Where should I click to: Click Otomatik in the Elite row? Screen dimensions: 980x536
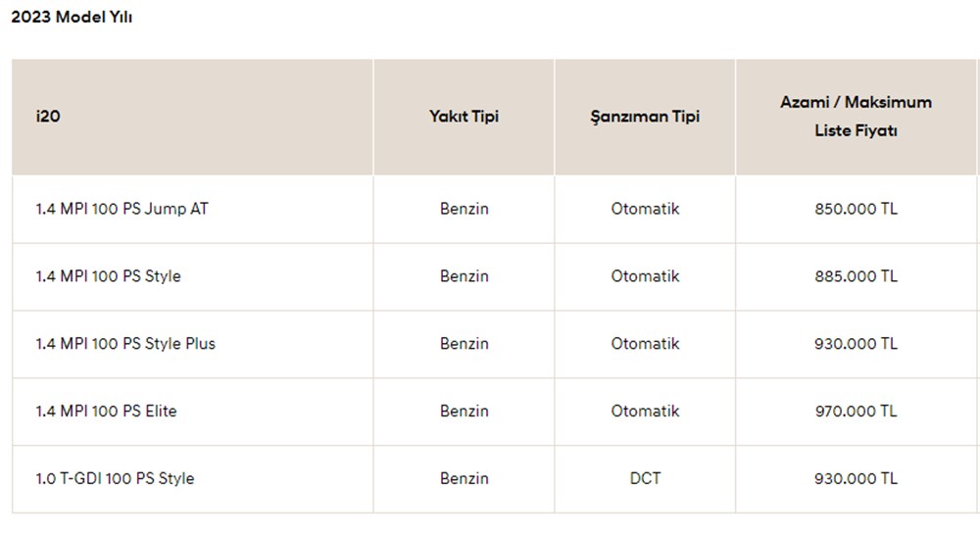(645, 412)
